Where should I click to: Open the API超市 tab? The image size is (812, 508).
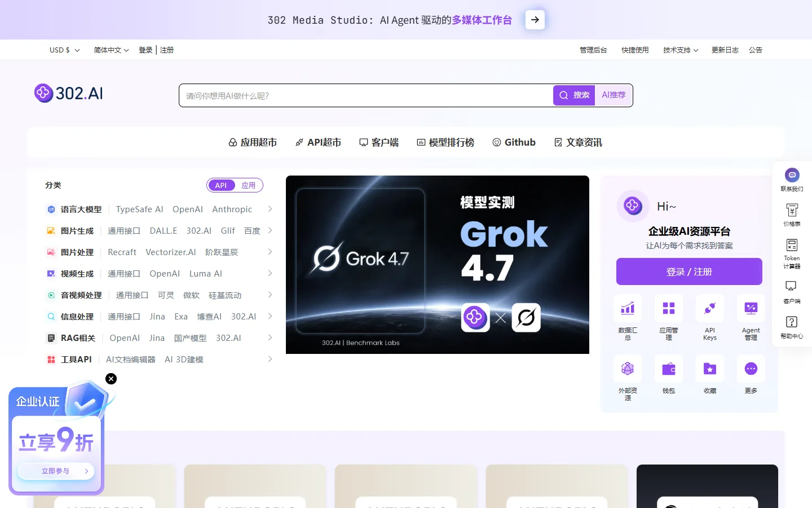318,142
